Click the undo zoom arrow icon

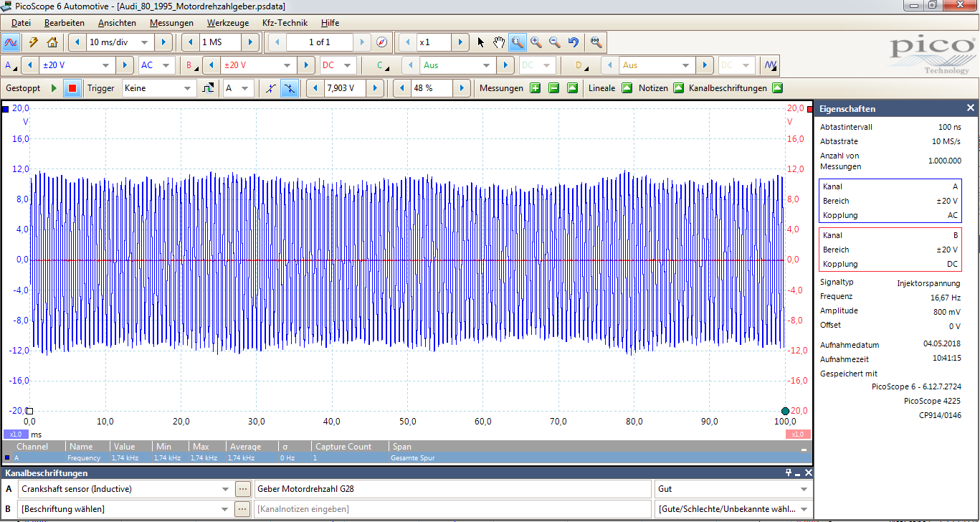coord(573,42)
